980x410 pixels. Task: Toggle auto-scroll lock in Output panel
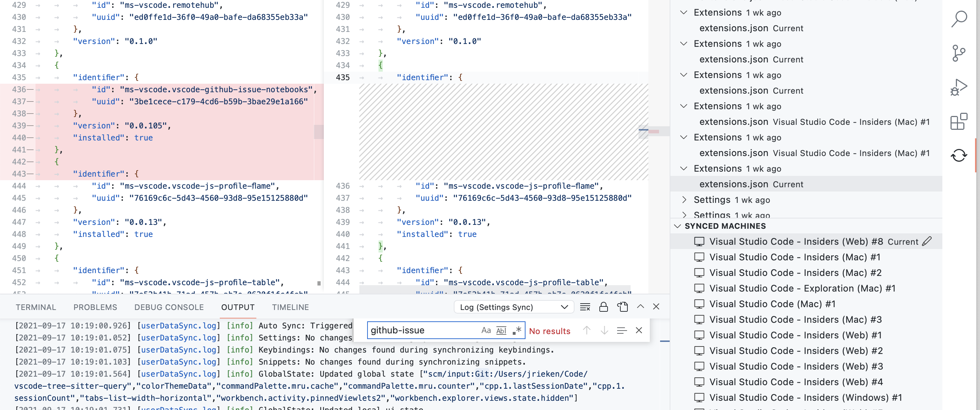(603, 307)
